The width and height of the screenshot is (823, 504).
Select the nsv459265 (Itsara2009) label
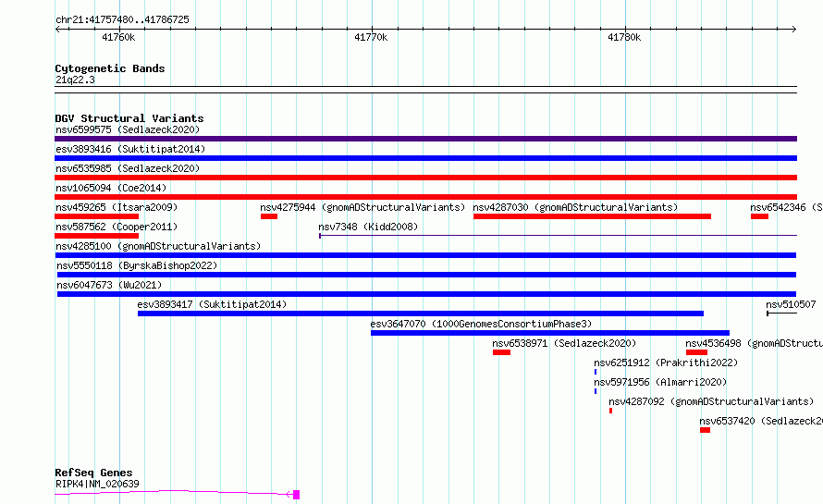click(117, 207)
